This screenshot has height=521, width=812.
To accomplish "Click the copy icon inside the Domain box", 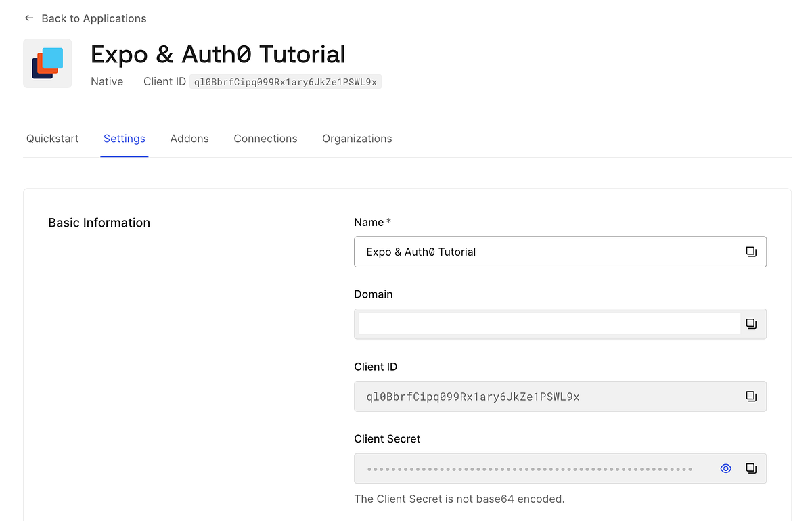I will click(x=751, y=323).
